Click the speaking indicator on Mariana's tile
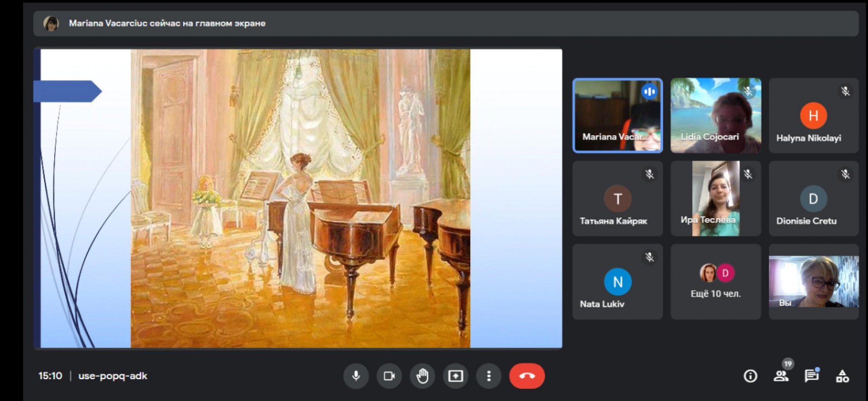This screenshot has width=868, height=401. pos(650,92)
